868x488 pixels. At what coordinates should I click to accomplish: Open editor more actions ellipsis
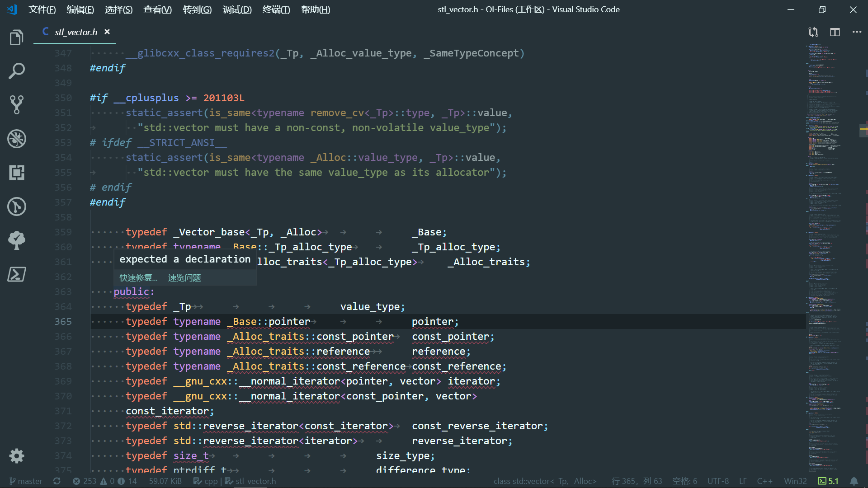click(x=856, y=32)
